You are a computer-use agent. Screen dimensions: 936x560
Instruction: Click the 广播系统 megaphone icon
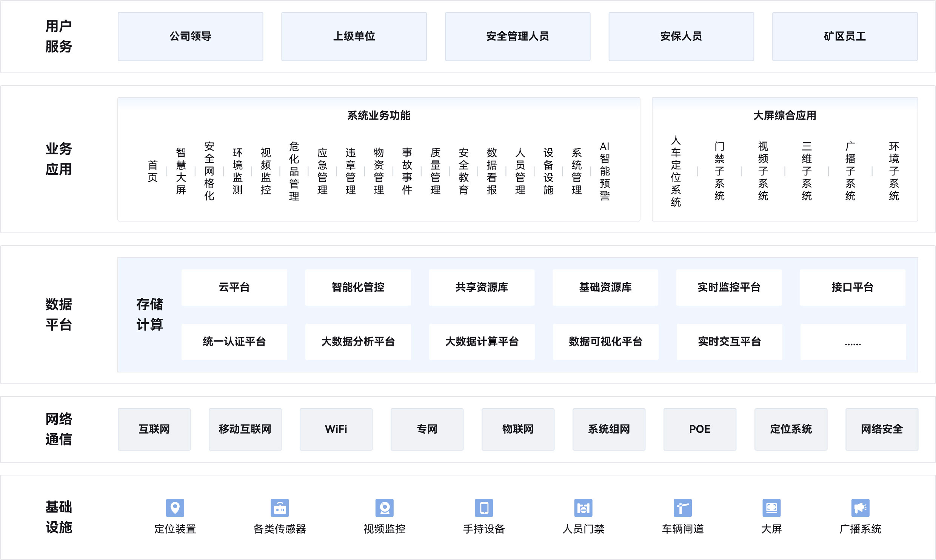[860, 508]
